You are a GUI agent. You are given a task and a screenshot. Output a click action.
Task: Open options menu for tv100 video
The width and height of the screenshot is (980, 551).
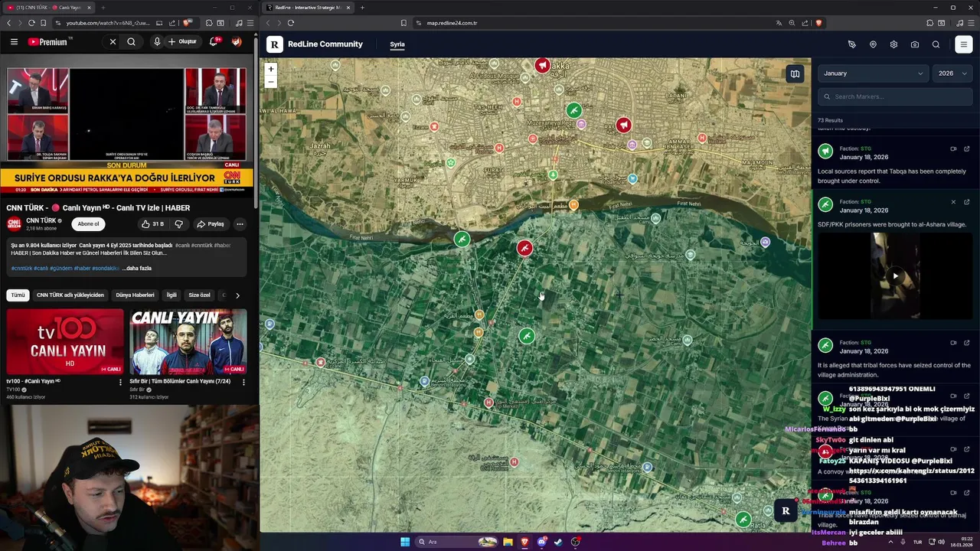coord(120,382)
